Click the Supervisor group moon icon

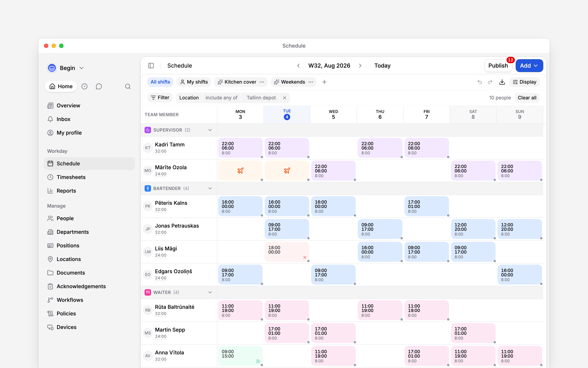click(x=148, y=130)
